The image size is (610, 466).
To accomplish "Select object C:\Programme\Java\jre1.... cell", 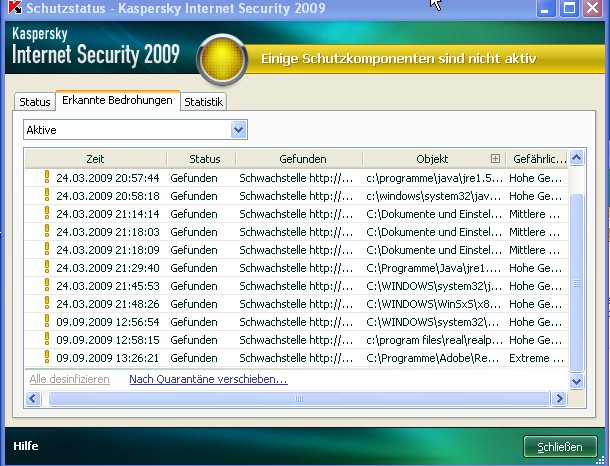I will point(434,268).
